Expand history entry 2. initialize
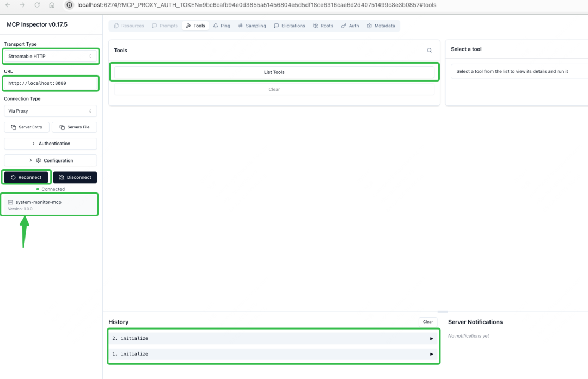588x379 pixels. [273, 338]
